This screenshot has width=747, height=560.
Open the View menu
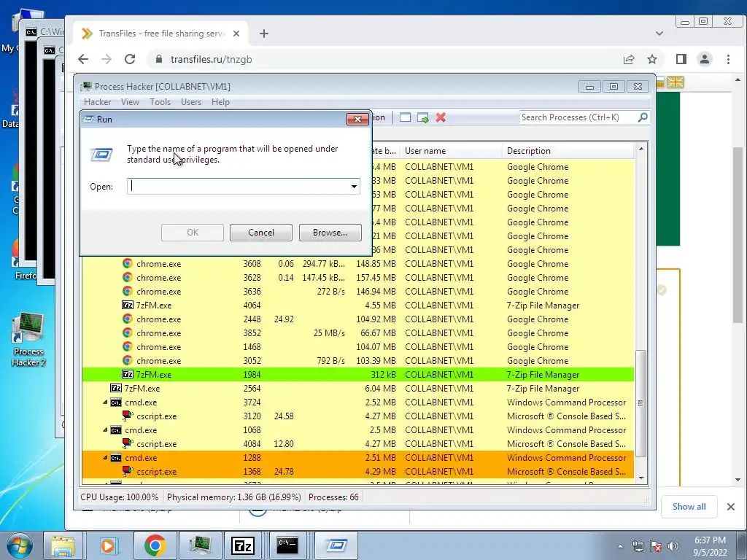130,102
